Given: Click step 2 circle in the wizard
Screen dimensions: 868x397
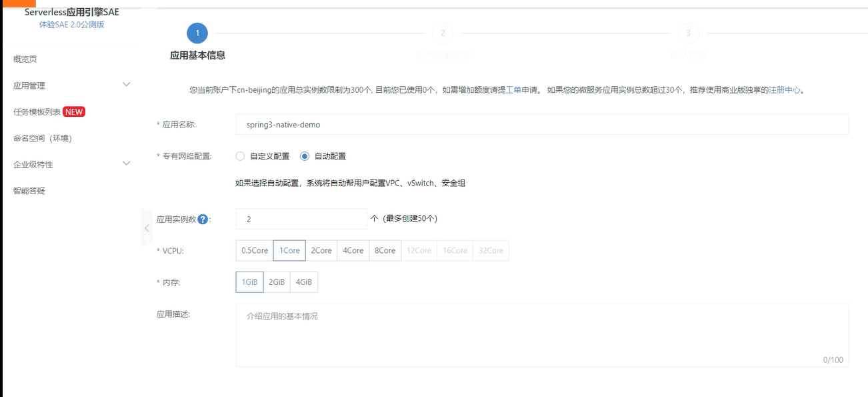Looking at the screenshot, I should [443, 32].
